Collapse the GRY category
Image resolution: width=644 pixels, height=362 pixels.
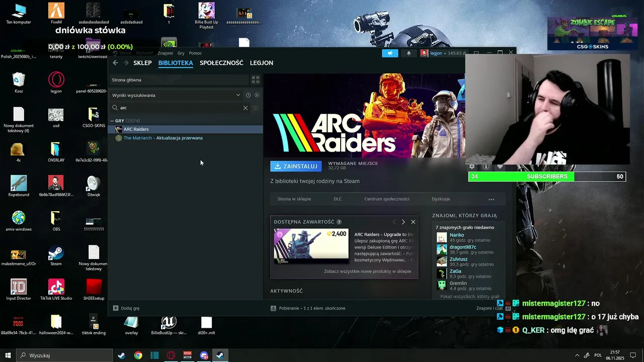[x=112, y=121]
